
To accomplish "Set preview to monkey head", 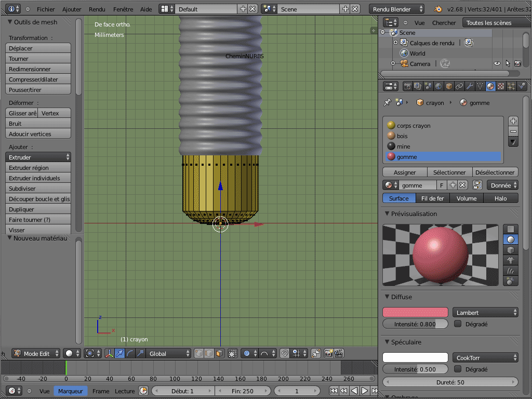I will (510, 260).
